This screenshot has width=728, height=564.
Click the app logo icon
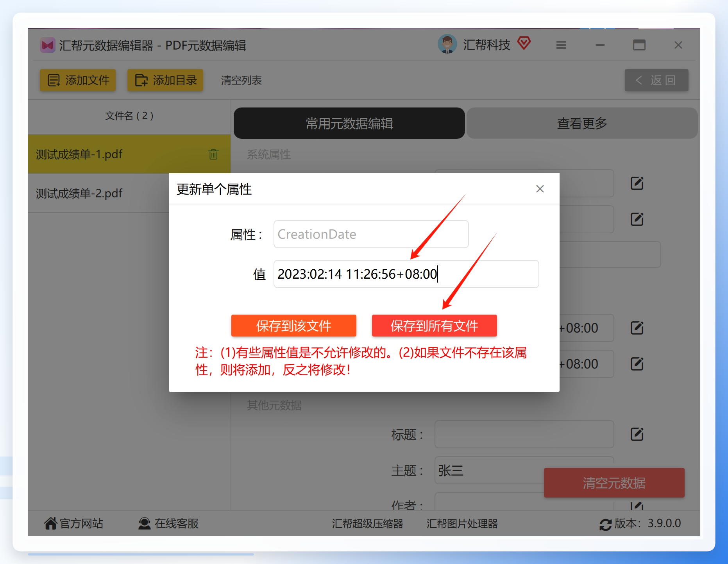pos(48,45)
